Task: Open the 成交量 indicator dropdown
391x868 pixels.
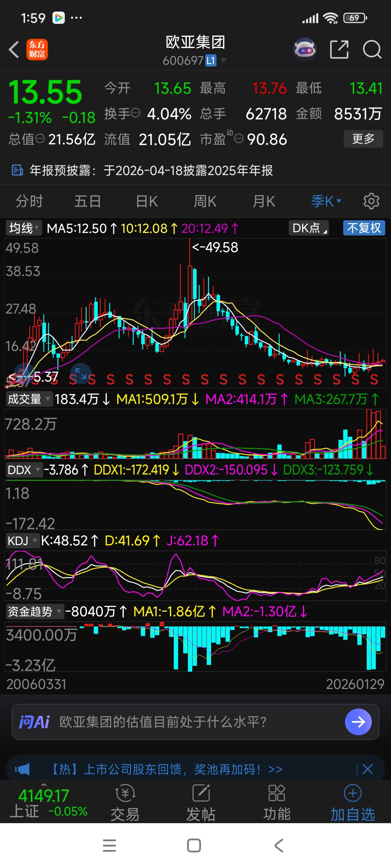Action: coord(29,399)
